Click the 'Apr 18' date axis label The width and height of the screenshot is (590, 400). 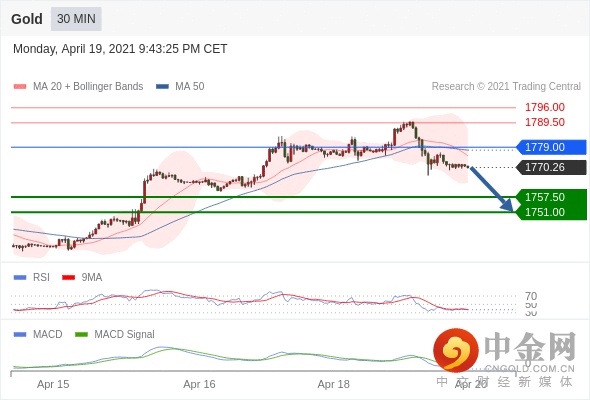click(x=333, y=384)
